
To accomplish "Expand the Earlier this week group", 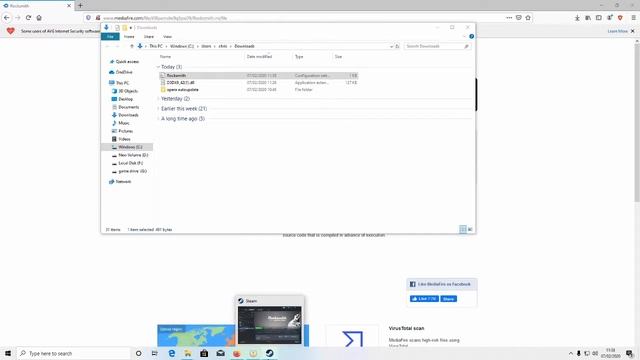I will tap(158, 109).
